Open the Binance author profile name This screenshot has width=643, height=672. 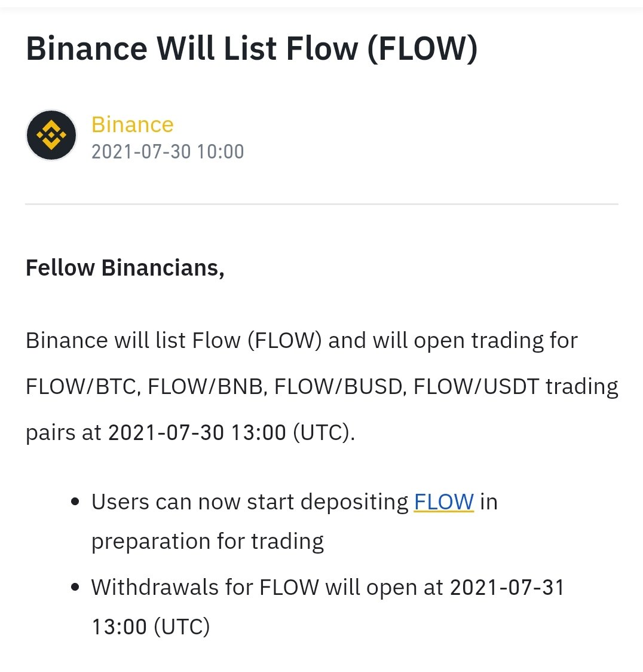(x=133, y=125)
